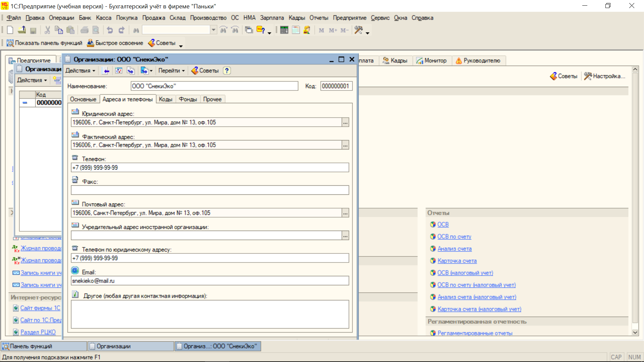Viewport: 644px width, 362px height.
Task: Click the yellow question mark help icon
Action: tap(227, 71)
